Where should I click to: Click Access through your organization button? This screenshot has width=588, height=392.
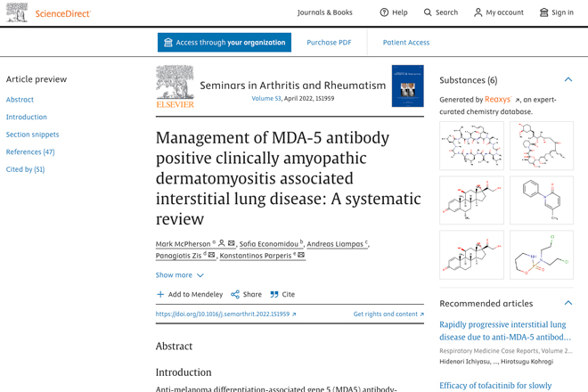coord(225,43)
